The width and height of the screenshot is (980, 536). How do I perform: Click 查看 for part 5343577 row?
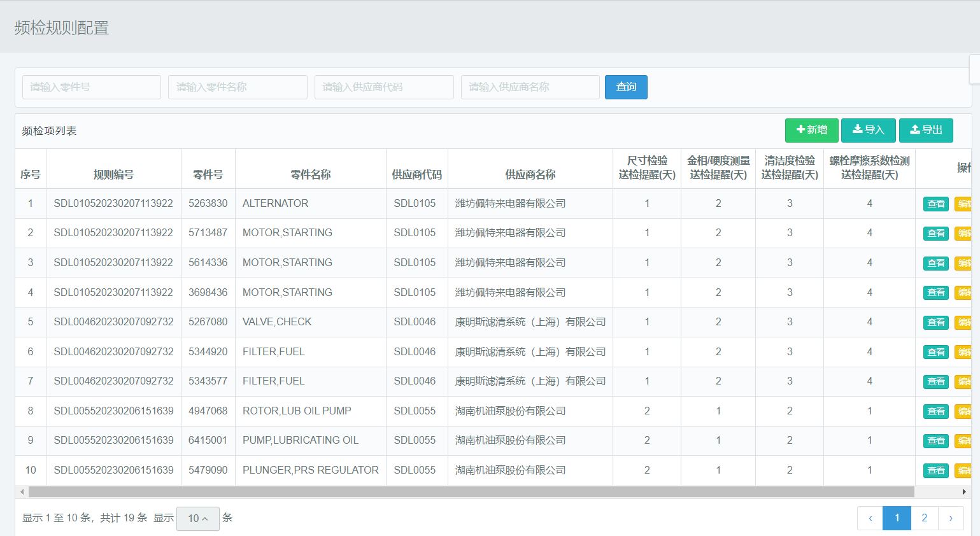pyautogui.click(x=936, y=381)
